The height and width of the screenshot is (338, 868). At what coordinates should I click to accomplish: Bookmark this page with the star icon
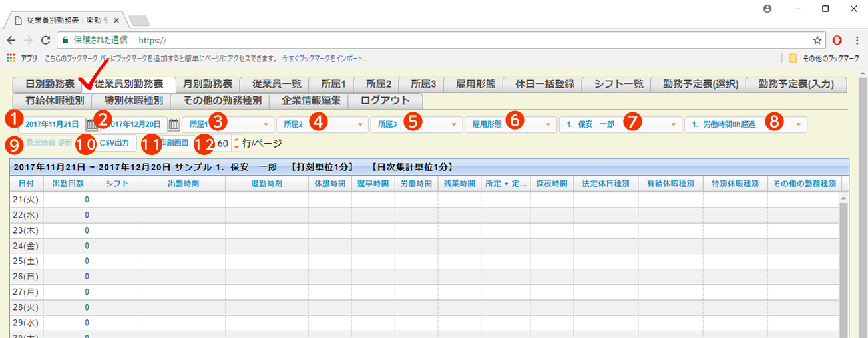(817, 40)
